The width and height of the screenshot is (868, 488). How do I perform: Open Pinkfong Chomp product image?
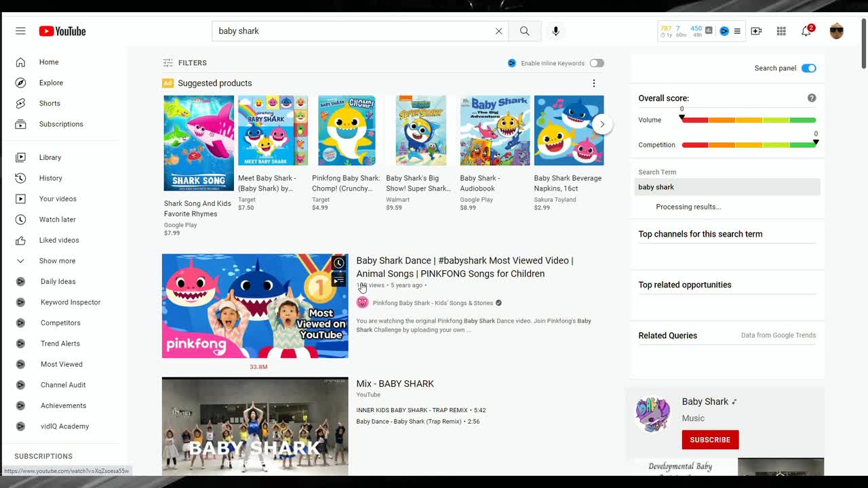click(347, 130)
